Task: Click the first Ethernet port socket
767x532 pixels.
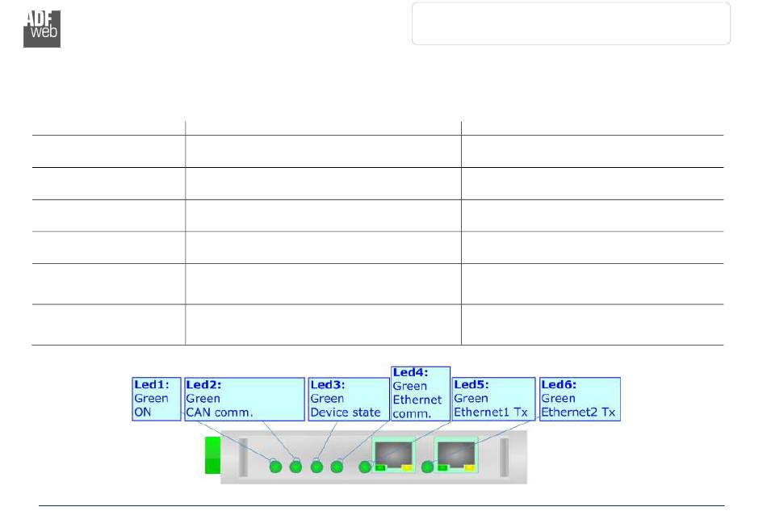Action: point(393,455)
